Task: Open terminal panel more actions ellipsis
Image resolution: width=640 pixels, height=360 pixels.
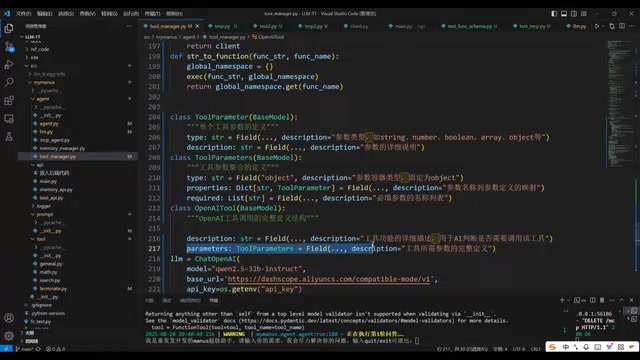Action: click(x=612, y=300)
